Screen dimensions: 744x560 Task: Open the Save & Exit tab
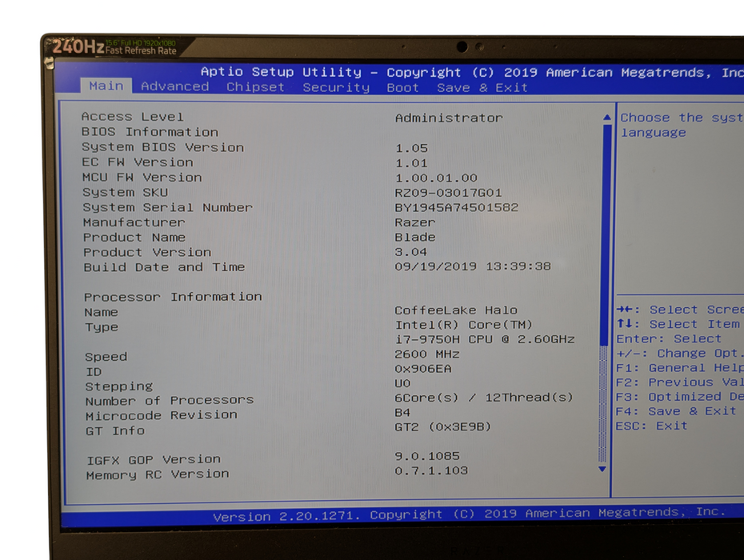click(482, 88)
